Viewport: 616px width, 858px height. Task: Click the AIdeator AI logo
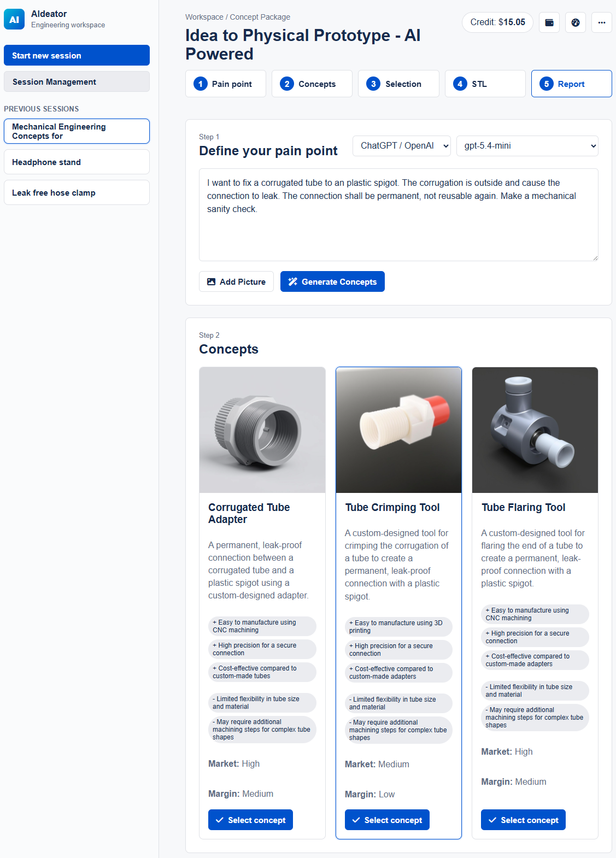pyautogui.click(x=14, y=19)
